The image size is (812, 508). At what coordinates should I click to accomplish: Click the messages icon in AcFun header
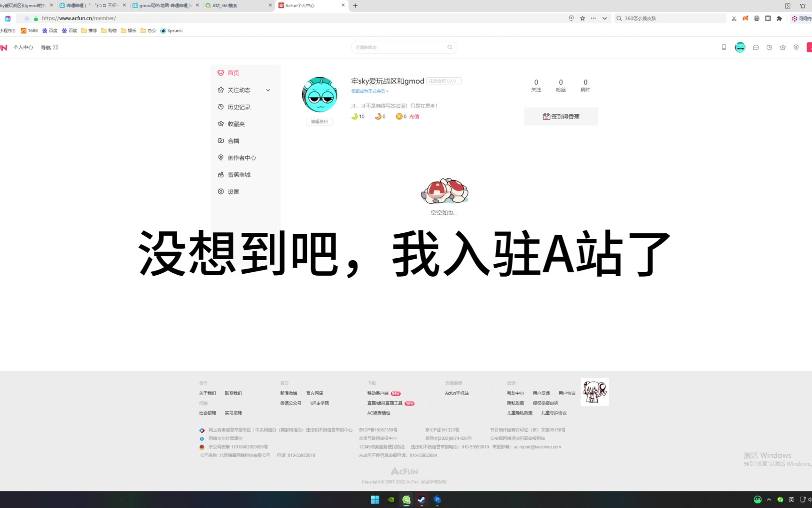pos(756,48)
